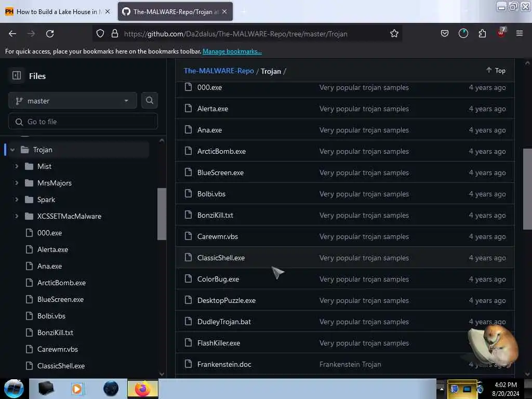
Task: Open FlashKiller.exe file entry
Action: 219,343
